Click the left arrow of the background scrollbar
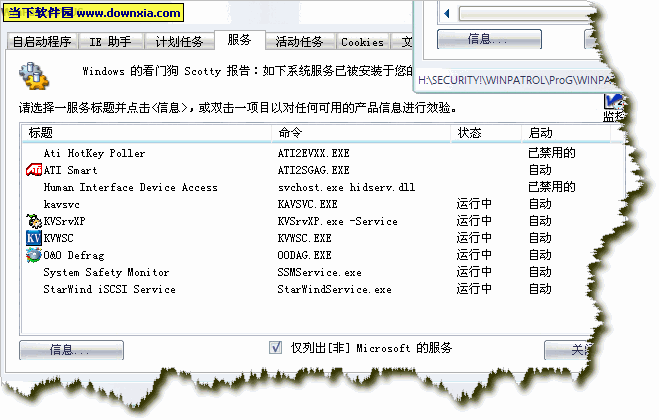This screenshot has width=659, height=420. [447, 13]
